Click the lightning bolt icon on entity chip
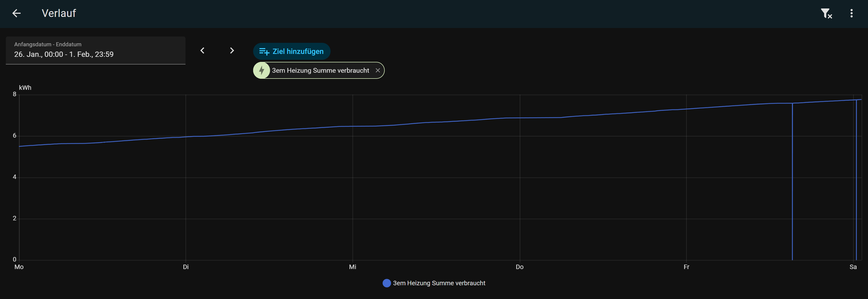This screenshot has height=299, width=868. pos(262,70)
